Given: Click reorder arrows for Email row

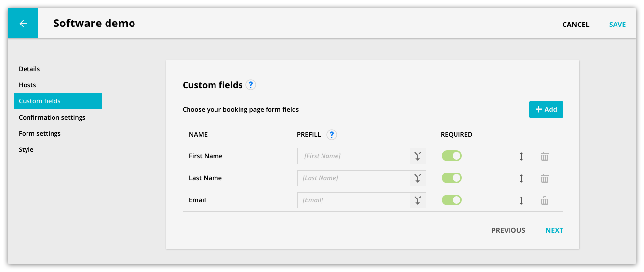Looking at the screenshot, I should click(521, 200).
